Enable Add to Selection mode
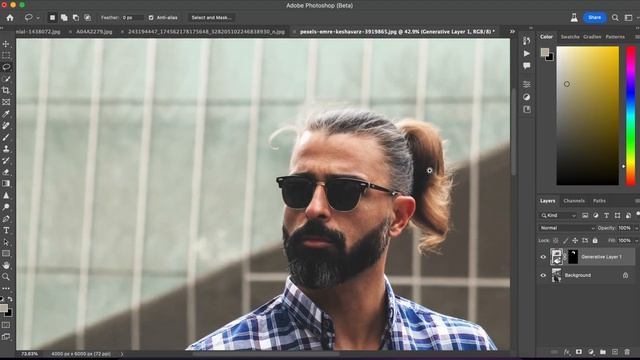This screenshot has width=640, height=360. (64, 18)
